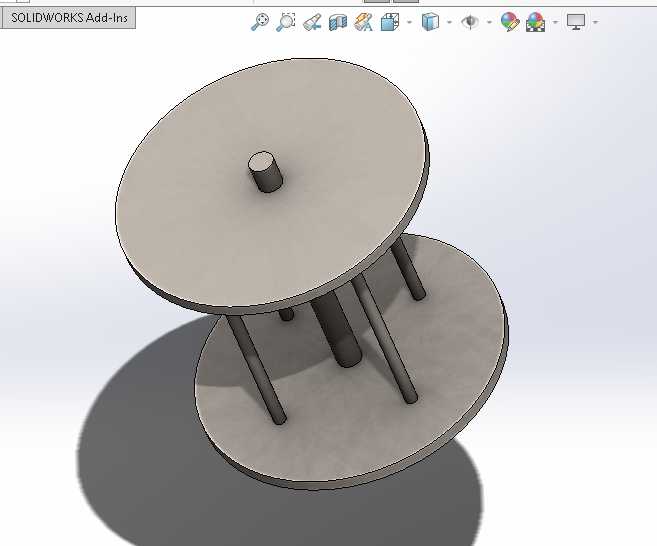Click the Display Style icon
Viewport: 657px width, 546px height.
[430, 22]
